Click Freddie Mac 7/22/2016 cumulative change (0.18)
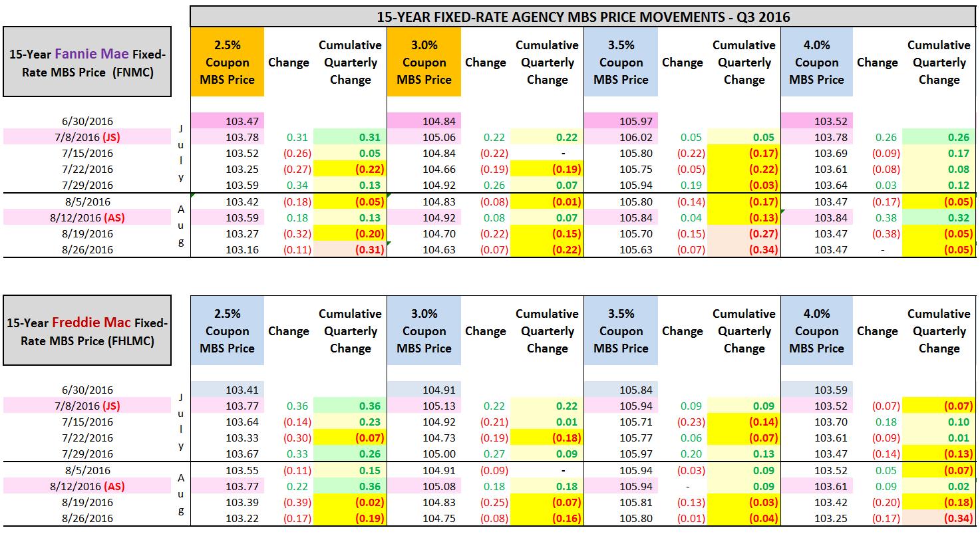Image resolution: width=980 pixels, height=542 pixels. pos(546,438)
